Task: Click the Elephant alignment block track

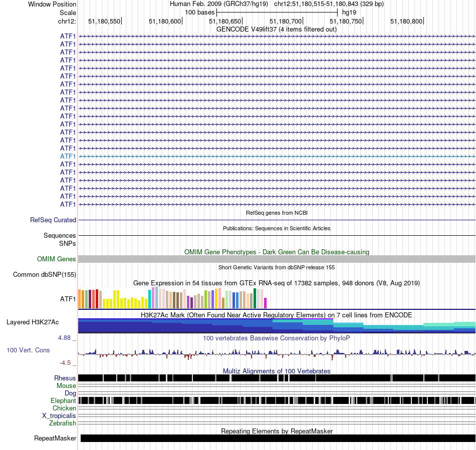Action: 277,400
